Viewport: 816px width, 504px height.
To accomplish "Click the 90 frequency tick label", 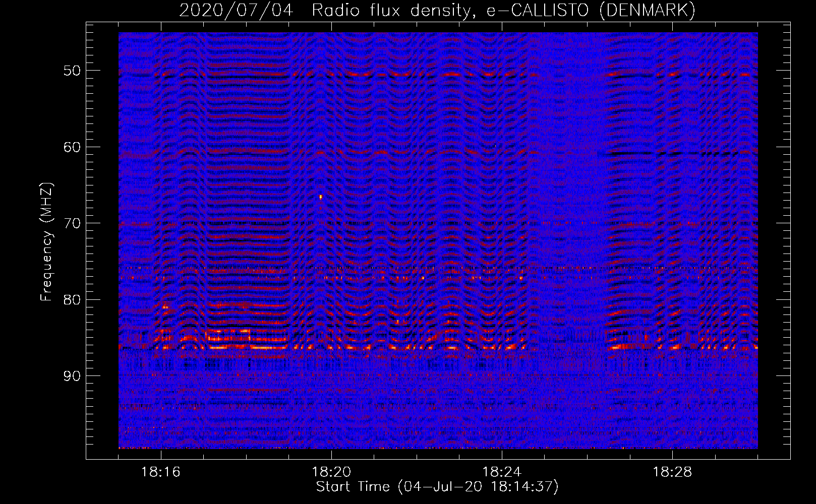I will tap(72, 376).
